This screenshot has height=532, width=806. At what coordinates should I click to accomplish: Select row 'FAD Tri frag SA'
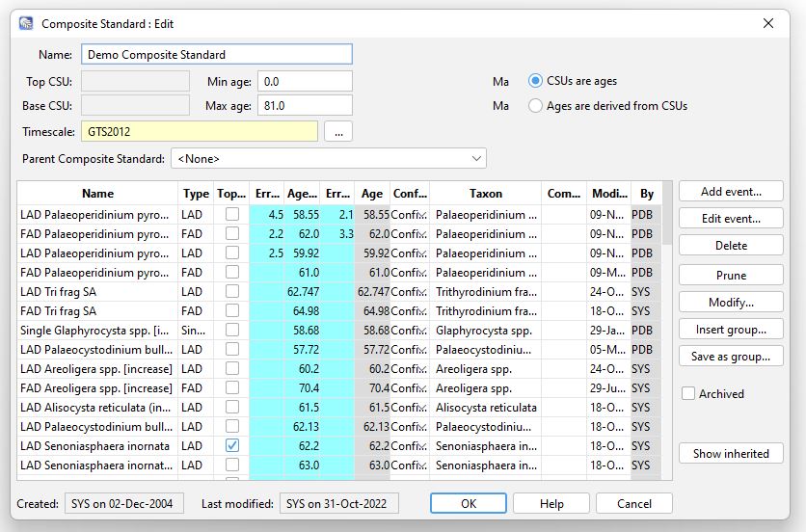click(x=339, y=311)
